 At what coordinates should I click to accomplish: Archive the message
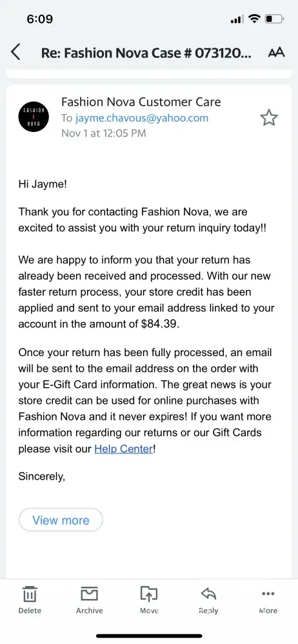point(89,600)
